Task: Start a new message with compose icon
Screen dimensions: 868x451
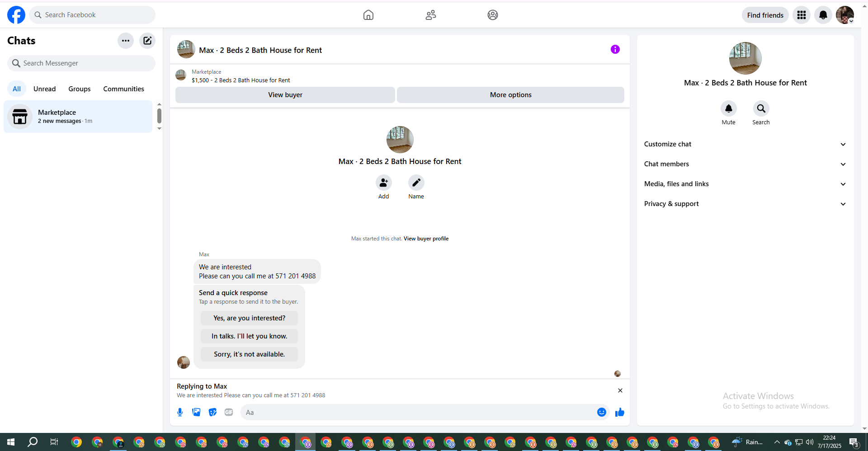Action: click(147, 41)
